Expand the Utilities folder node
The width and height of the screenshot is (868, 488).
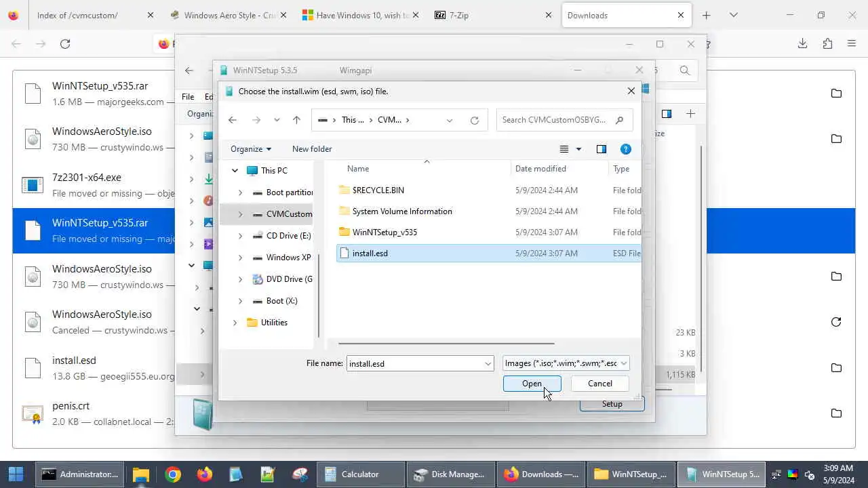235,323
